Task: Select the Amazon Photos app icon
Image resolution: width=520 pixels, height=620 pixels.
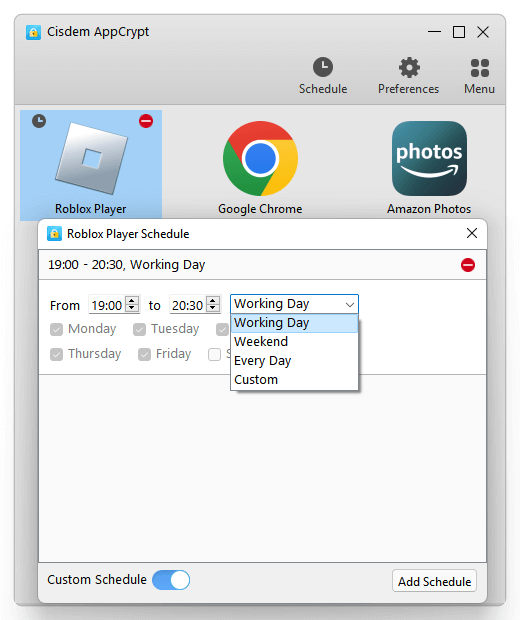Action: (429, 158)
